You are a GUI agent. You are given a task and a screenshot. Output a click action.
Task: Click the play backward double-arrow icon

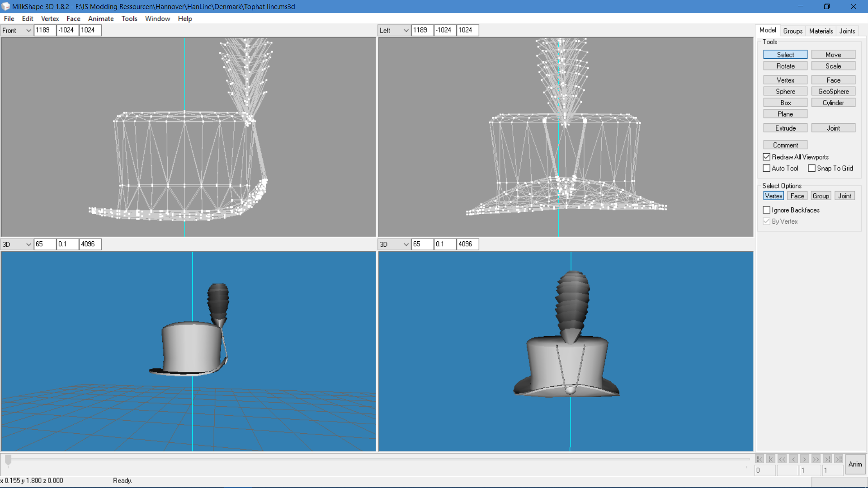pyautogui.click(x=782, y=459)
